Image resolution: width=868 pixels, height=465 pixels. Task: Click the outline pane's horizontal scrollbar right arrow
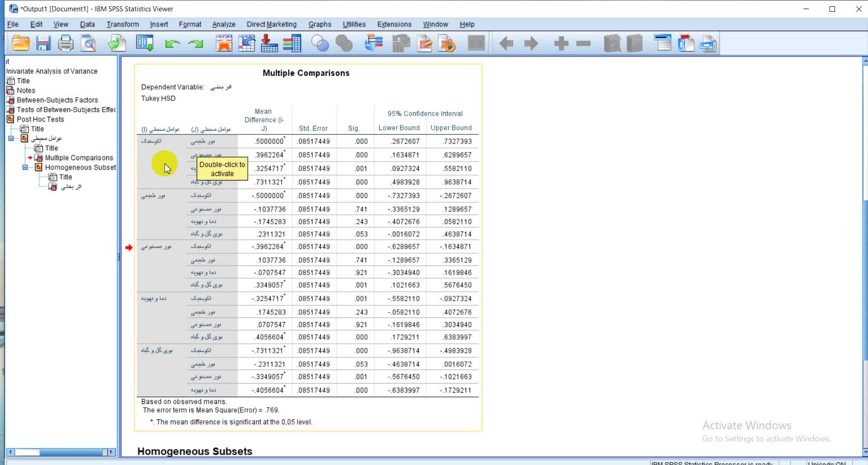click(x=111, y=452)
